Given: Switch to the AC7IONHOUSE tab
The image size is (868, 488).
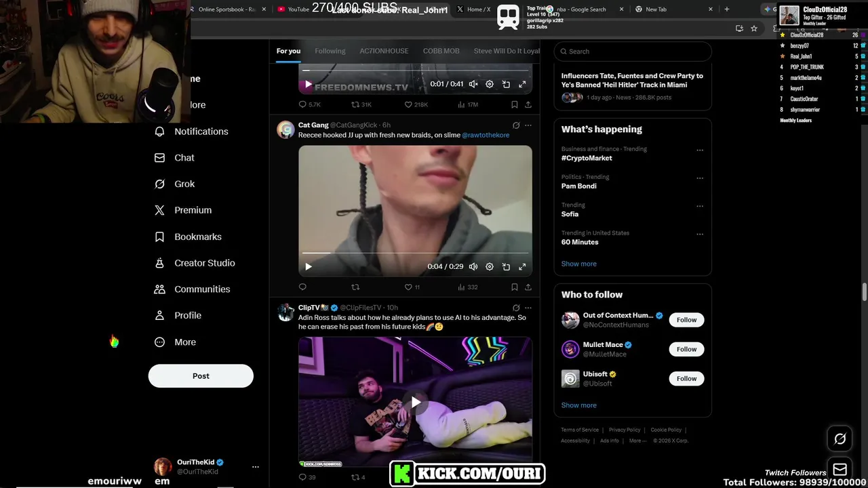Looking at the screenshot, I should [384, 51].
